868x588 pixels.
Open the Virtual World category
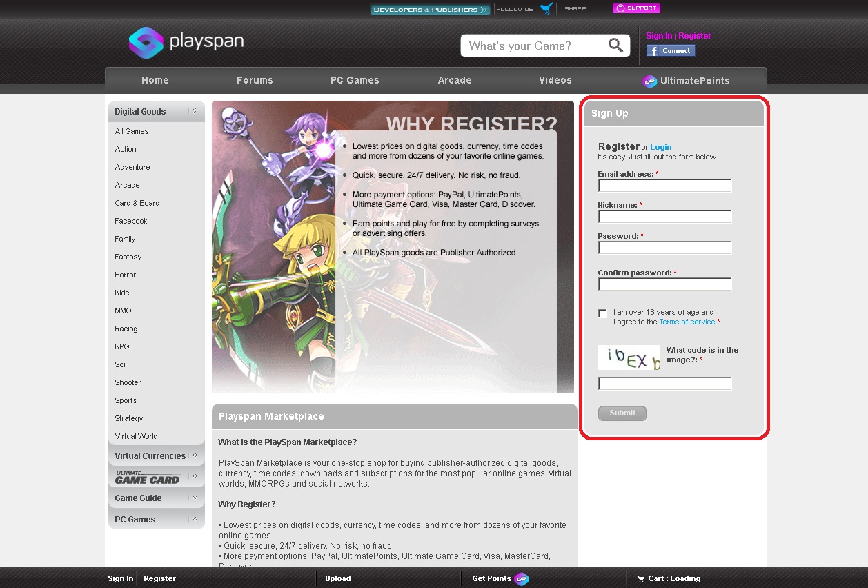click(x=136, y=436)
